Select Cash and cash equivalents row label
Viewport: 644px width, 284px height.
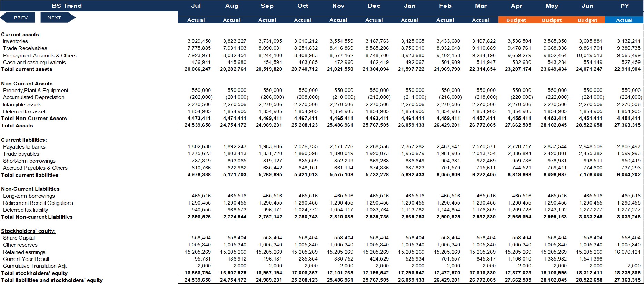[34, 63]
